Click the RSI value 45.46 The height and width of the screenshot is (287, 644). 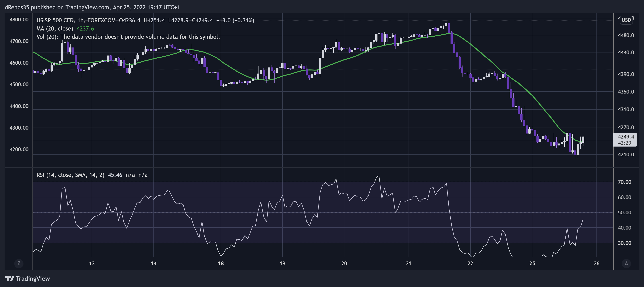tap(115, 175)
